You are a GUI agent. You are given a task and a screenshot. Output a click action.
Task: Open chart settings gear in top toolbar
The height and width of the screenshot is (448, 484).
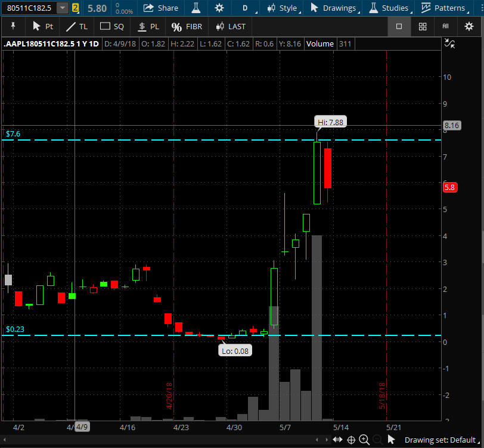click(x=219, y=8)
